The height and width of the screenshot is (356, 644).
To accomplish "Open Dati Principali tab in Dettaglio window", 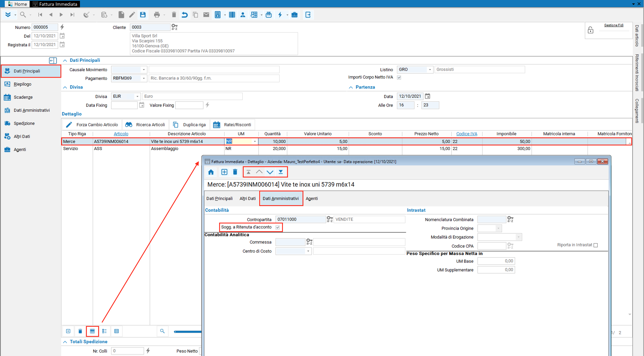I will (219, 198).
